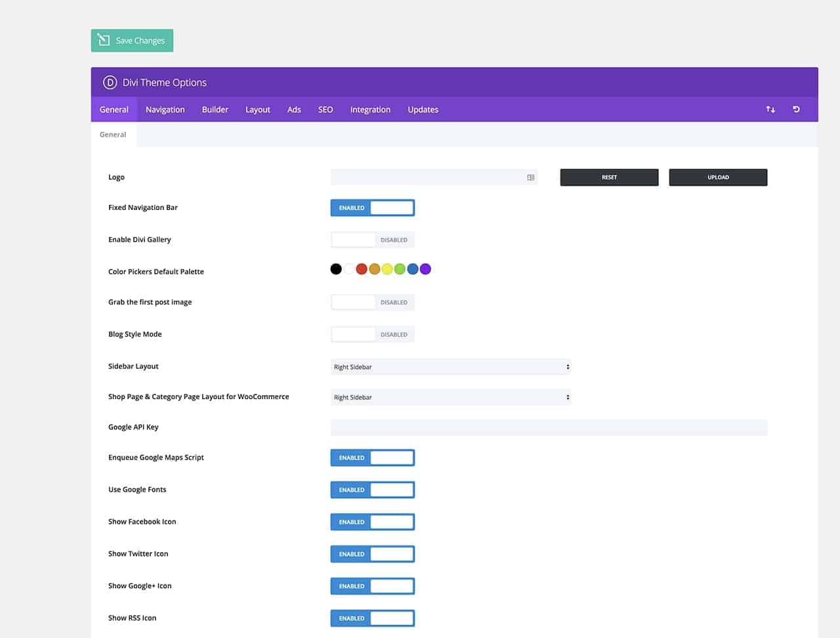Open the Layout tab

point(258,110)
